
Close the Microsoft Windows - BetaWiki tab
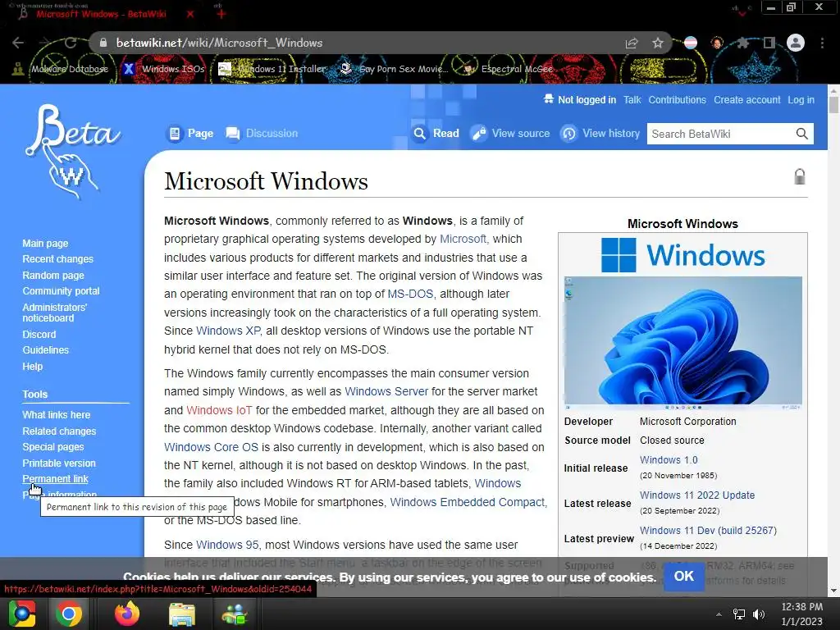click(x=190, y=14)
